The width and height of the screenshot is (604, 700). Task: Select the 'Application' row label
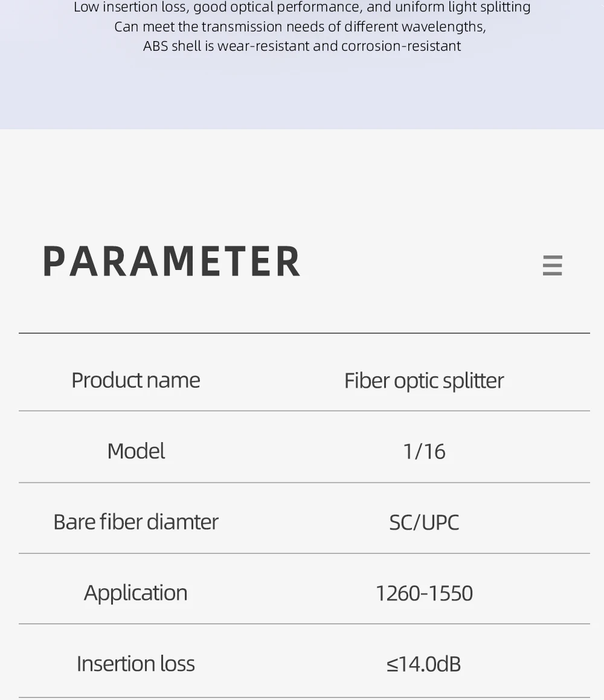pos(135,592)
